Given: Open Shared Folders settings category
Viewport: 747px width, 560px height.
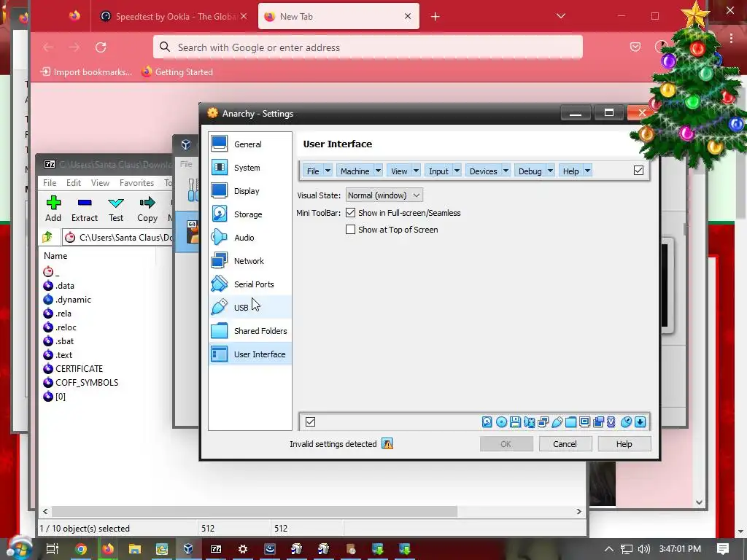Looking at the screenshot, I should coord(250,331).
